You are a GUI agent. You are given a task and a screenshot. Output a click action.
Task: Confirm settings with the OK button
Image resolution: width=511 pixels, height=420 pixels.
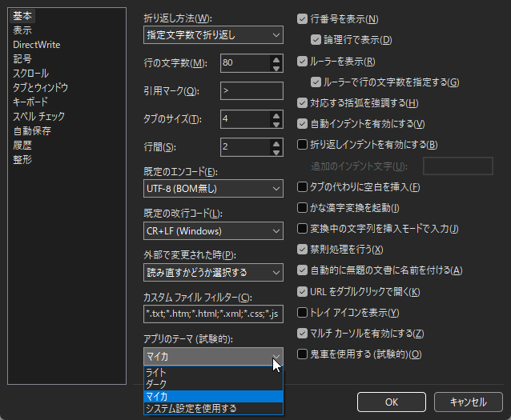(392, 402)
